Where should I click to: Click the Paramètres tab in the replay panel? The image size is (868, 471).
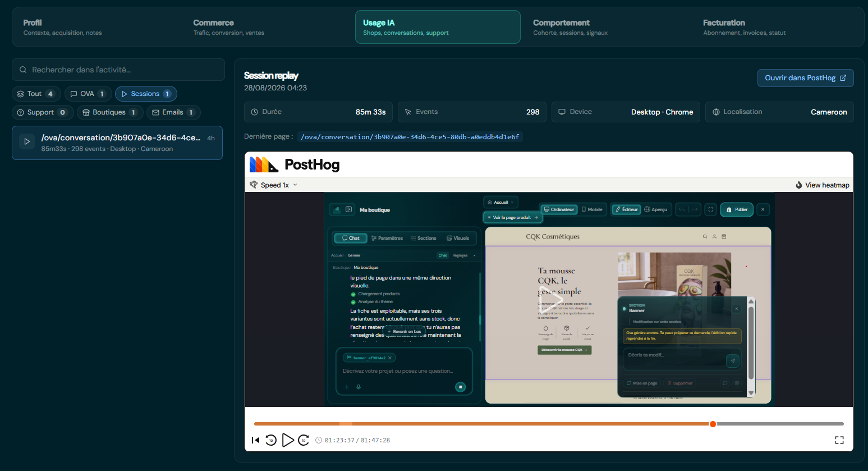[387, 238]
